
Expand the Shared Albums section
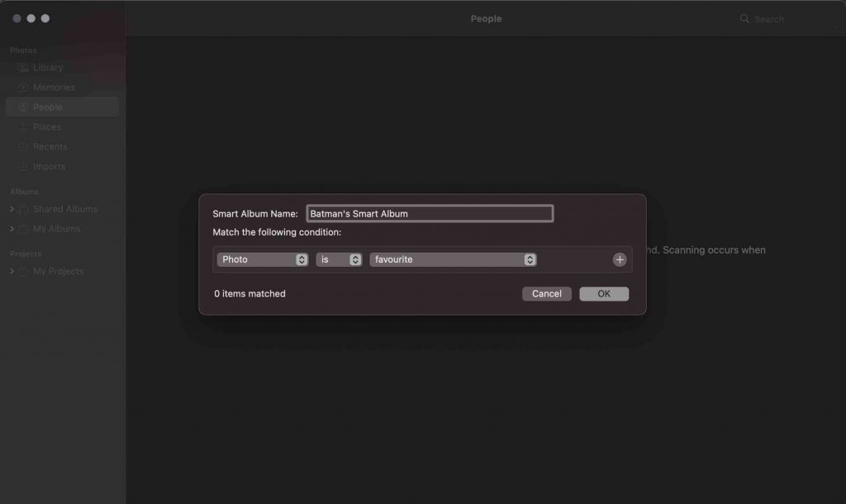(12, 209)
